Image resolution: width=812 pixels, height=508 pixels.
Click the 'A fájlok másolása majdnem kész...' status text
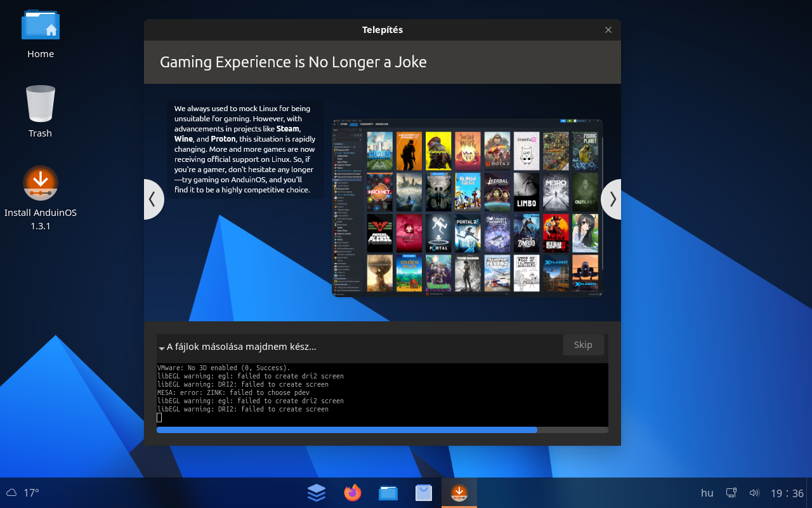pos(241,347)
